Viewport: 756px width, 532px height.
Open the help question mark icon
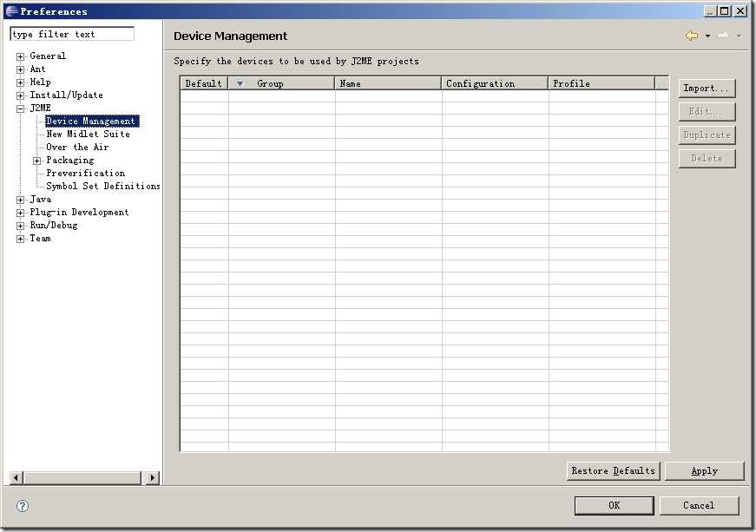[x=23, y=506]
